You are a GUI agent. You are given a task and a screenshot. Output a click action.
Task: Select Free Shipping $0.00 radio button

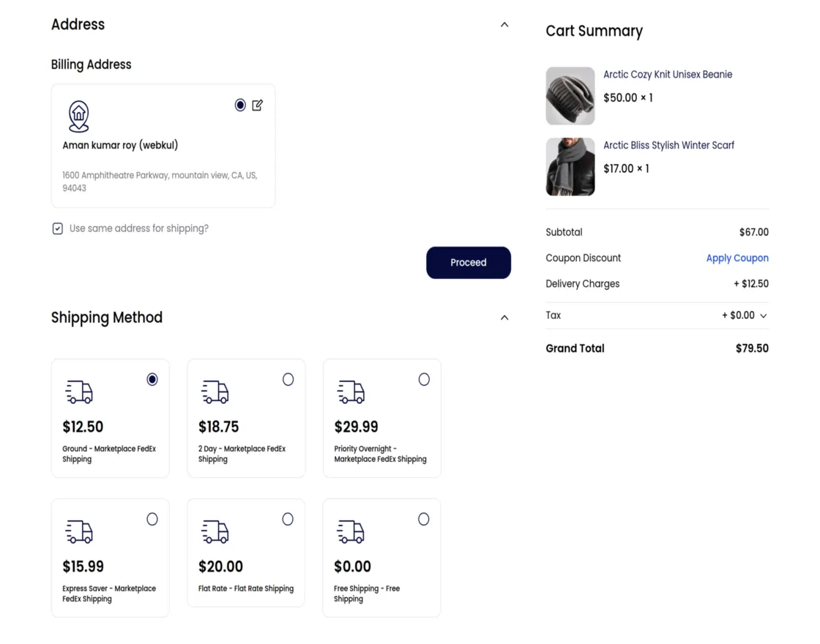pos(424,519)
